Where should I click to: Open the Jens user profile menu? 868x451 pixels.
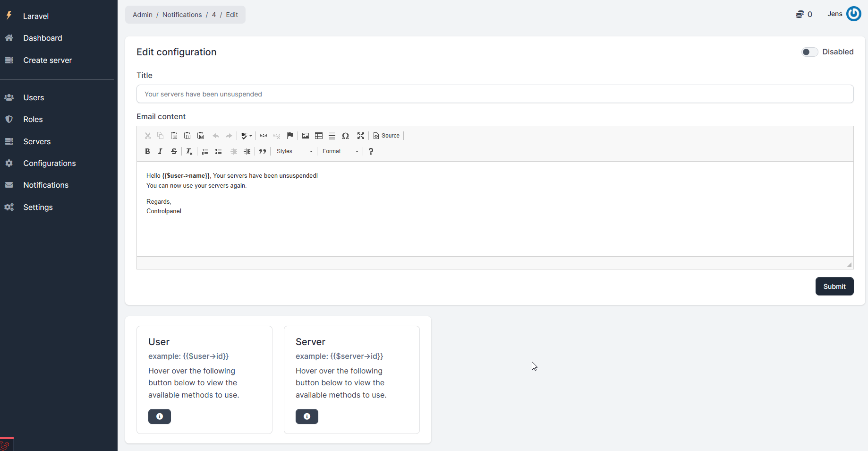[x=844, y=14]
